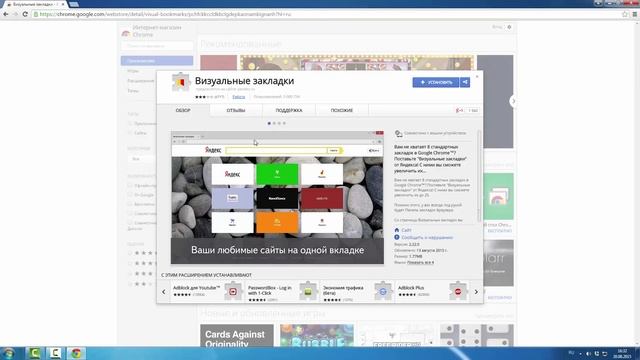Click the Yandex bookmarks screenshot preview
The width and height of the screenshot is (640, 360).
(277, 197)
